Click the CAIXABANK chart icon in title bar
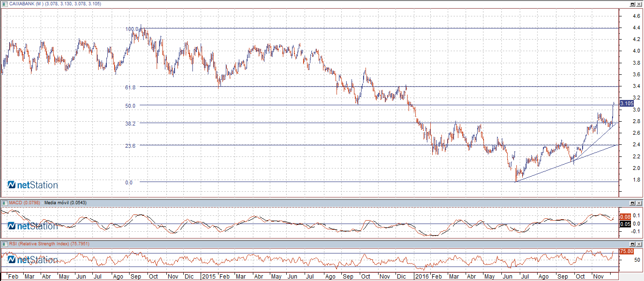644x281 pixels. click(5, 4)
